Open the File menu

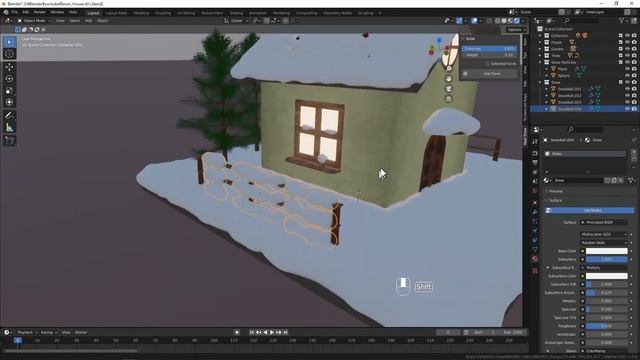coord(15,12)
